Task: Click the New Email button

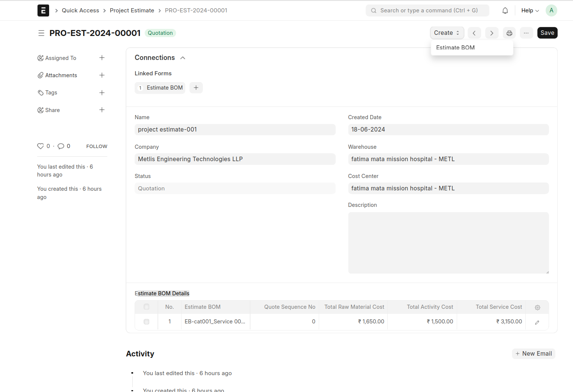Action: coord(533,354)
